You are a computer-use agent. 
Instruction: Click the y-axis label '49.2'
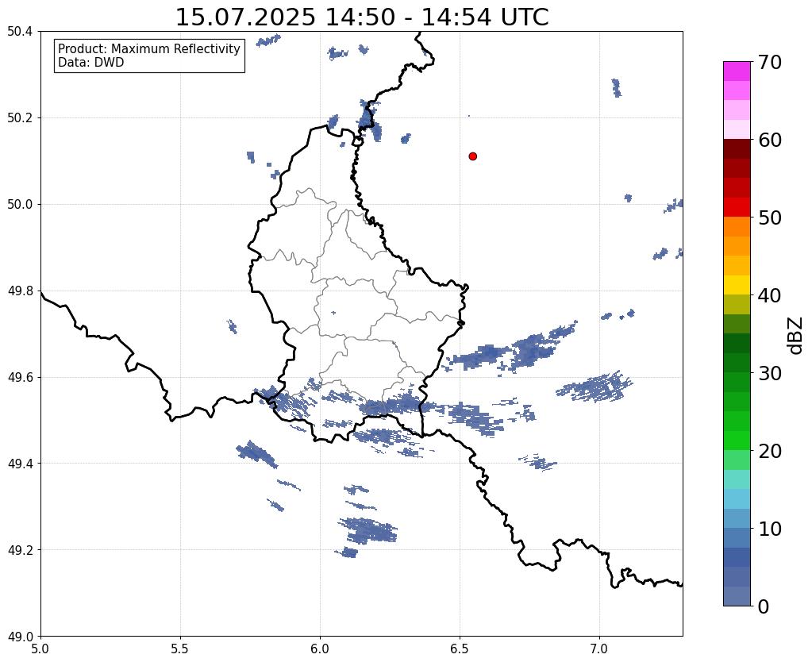point(20,550)
